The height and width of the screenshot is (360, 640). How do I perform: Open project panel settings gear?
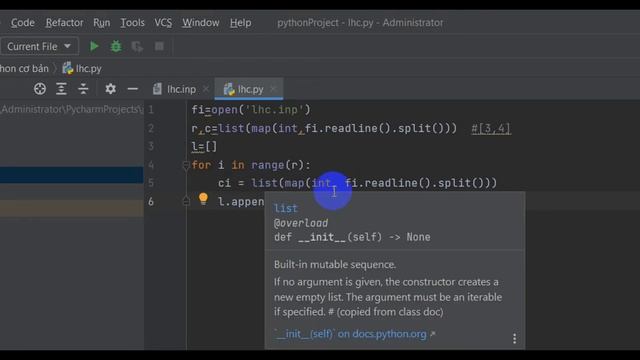[110, 89]
